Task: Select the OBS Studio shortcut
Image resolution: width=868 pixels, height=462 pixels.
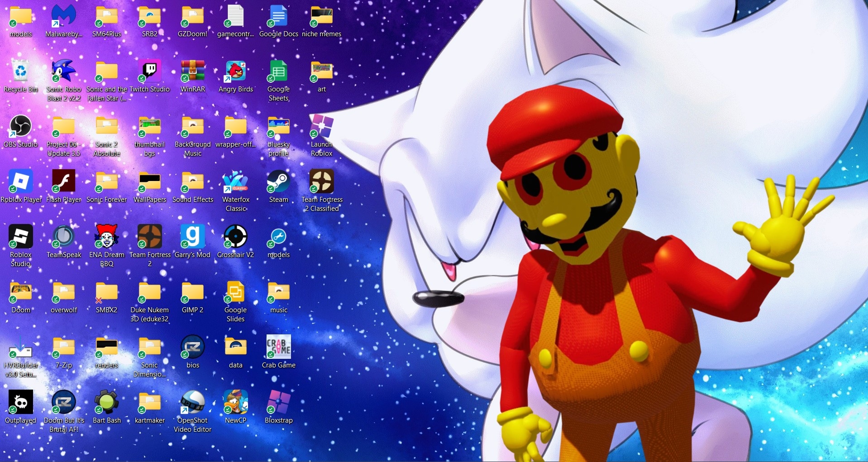Action: pos(20,127)
